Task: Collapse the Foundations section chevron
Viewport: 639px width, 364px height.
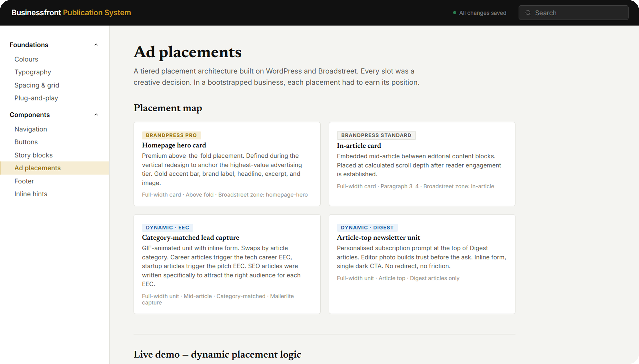Action: click(x=96, y=45)
